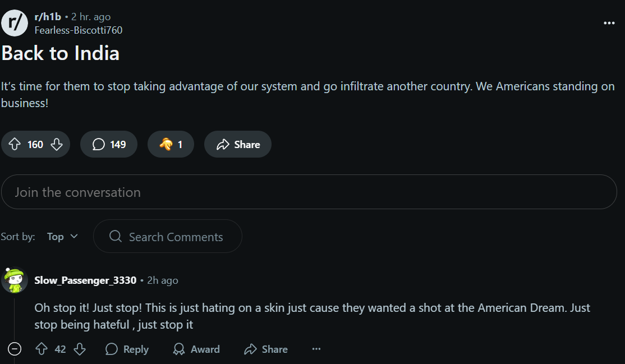
Task: Click the Search Comments field
Action: (x=168, y=237)
